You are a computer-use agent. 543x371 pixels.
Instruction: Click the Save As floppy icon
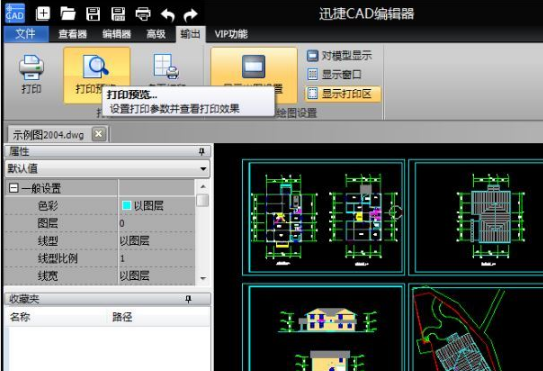point(118,14)
